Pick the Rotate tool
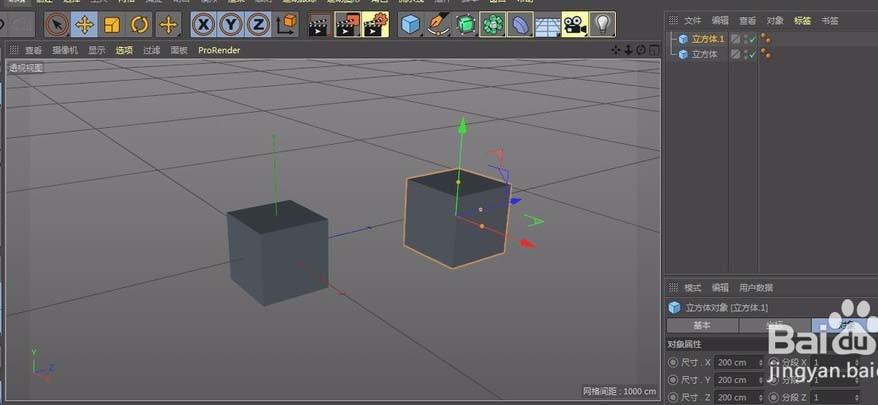This screenshot has height=405, width=878. [x=140, y=24]
